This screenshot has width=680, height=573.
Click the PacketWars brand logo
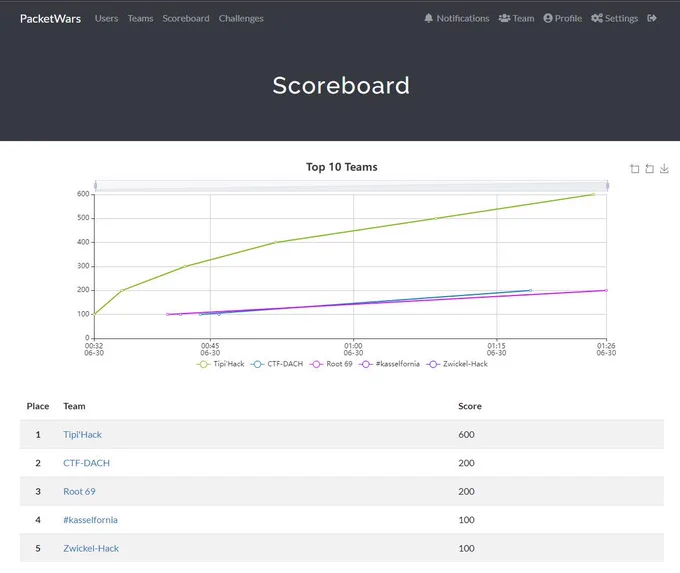tap(50, 19)
